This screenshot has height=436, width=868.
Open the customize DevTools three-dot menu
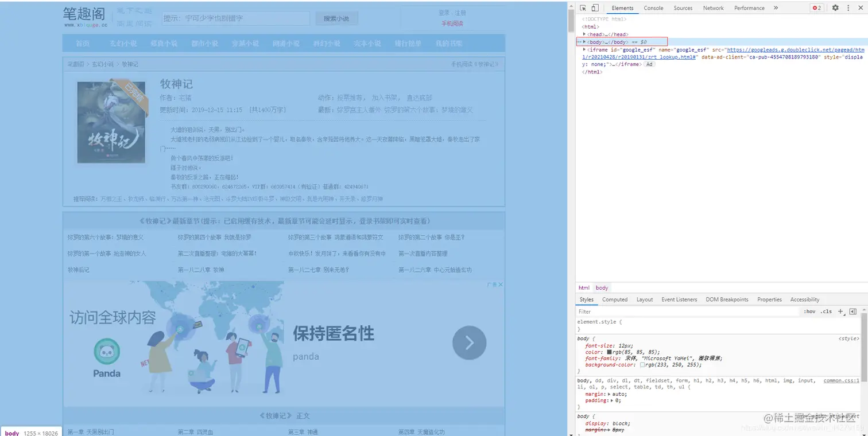coord(848,7)
